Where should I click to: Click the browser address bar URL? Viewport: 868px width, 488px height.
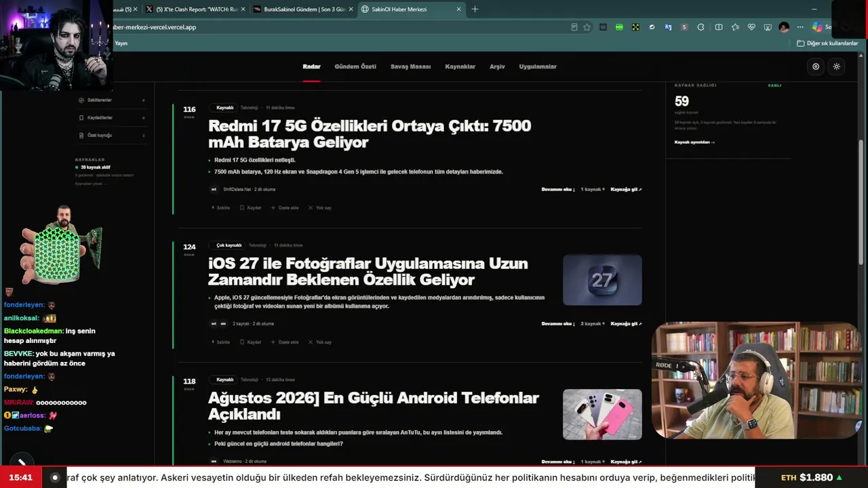point(155,27)
